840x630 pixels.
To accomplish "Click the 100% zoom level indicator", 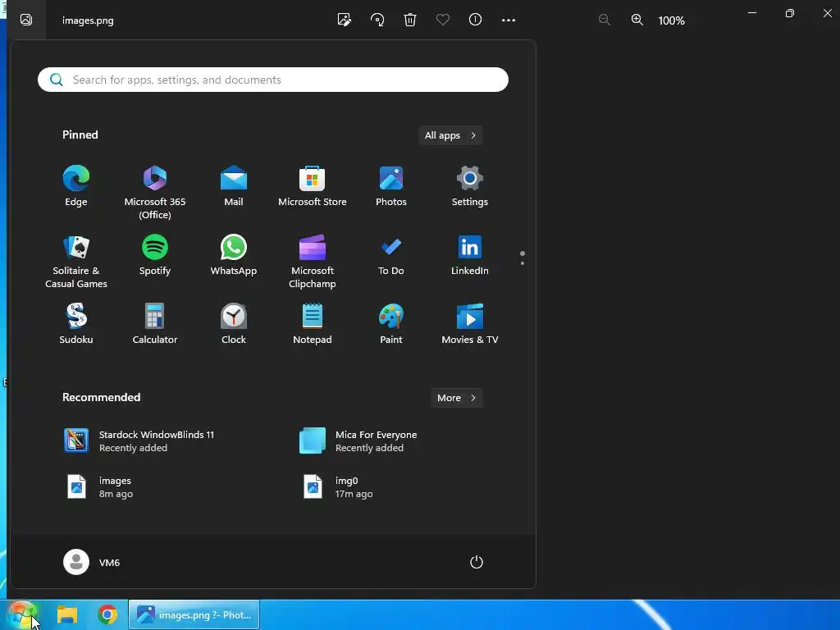I will (671, 21).
